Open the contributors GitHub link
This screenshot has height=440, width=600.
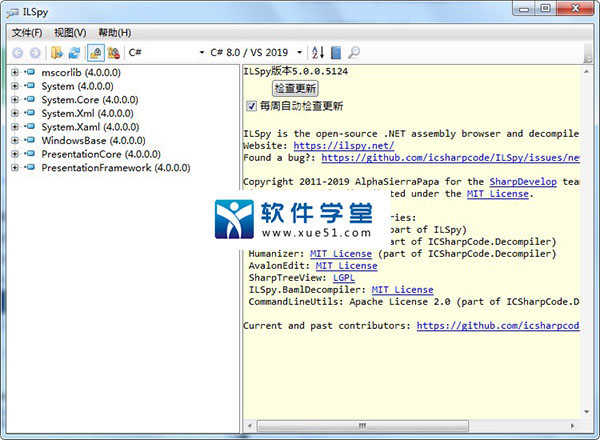pos(498,326)
